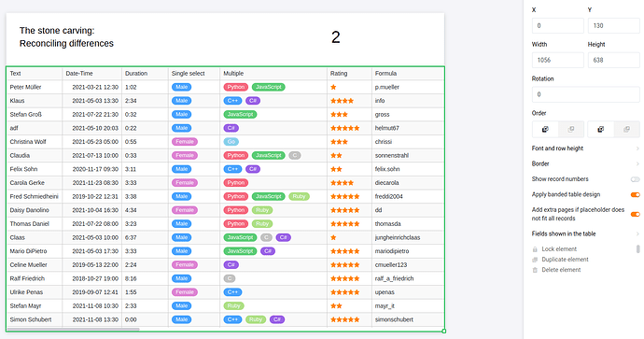
Task: Click the table's horizontal scrollbar
Action: (x=73, y=329)
